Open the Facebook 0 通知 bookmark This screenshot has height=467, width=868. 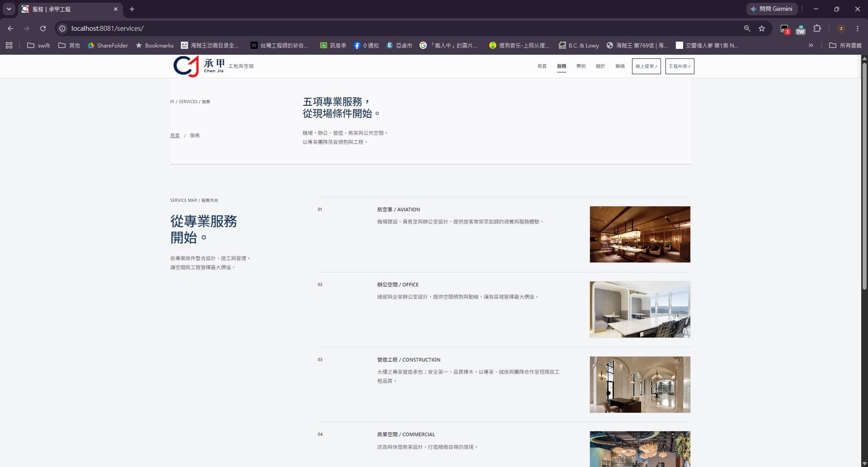[x=366, y=45]
